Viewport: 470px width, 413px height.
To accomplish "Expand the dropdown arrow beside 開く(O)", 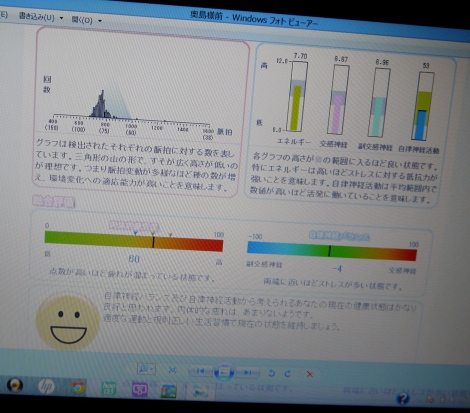I will point(100,21).
